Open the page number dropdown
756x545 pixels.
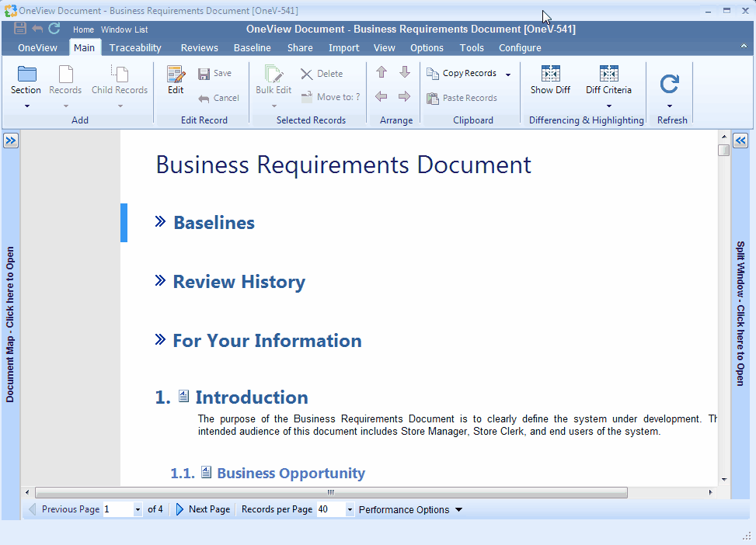click(x=138, y=509)
